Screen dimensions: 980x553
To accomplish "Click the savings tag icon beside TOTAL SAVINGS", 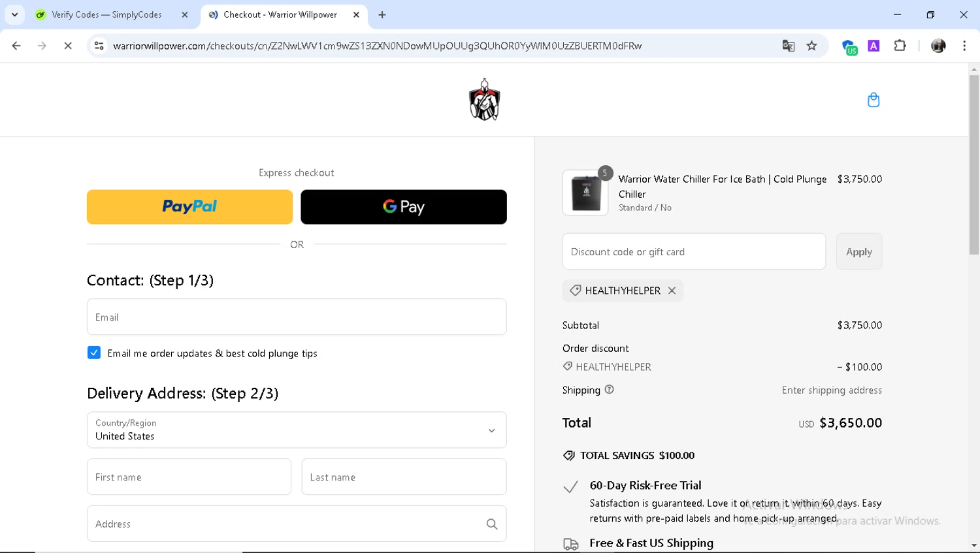I will point(569,455).
